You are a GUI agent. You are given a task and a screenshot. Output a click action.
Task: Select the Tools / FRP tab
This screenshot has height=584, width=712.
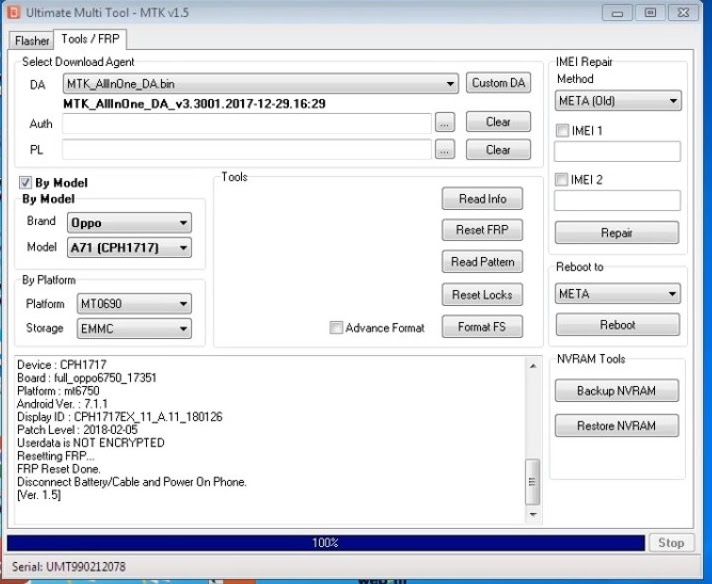[90, 39]
